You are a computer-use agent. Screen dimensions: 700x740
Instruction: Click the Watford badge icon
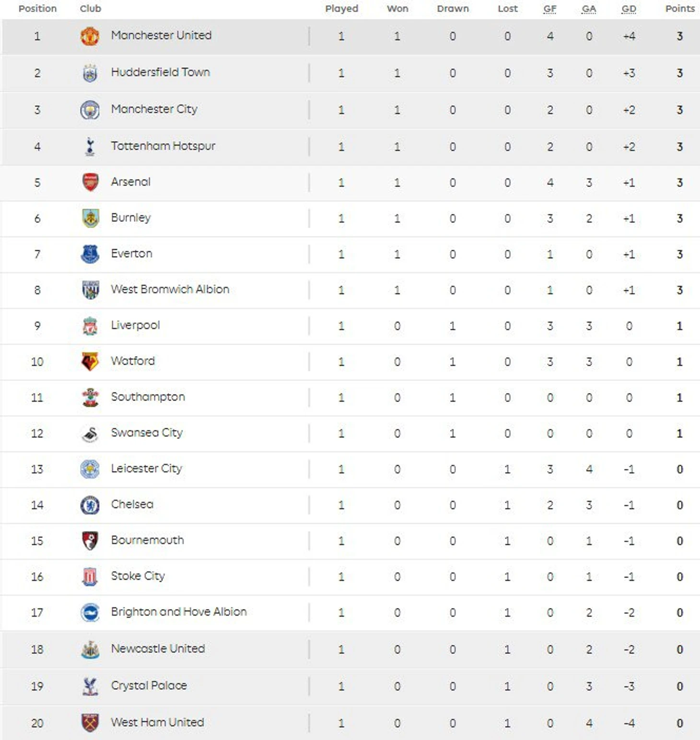[90, 362]
